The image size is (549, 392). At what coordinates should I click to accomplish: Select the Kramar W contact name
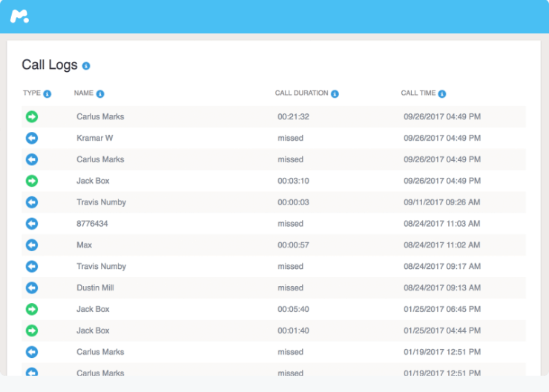[94, 139]
